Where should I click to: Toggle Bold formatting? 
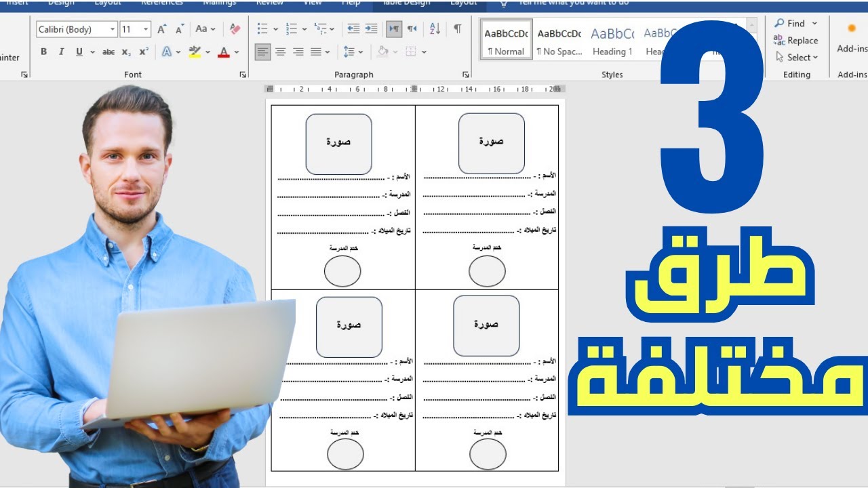44,52
